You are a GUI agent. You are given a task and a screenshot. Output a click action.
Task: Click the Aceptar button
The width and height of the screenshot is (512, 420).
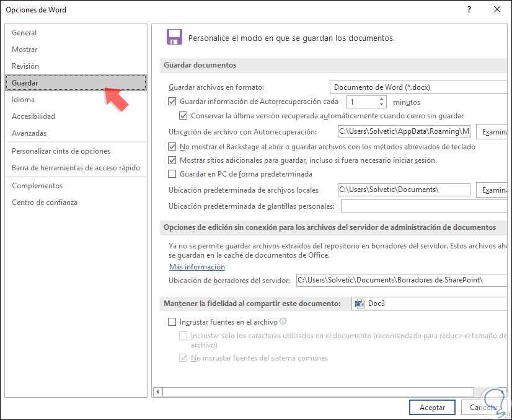tap(432, 407)
